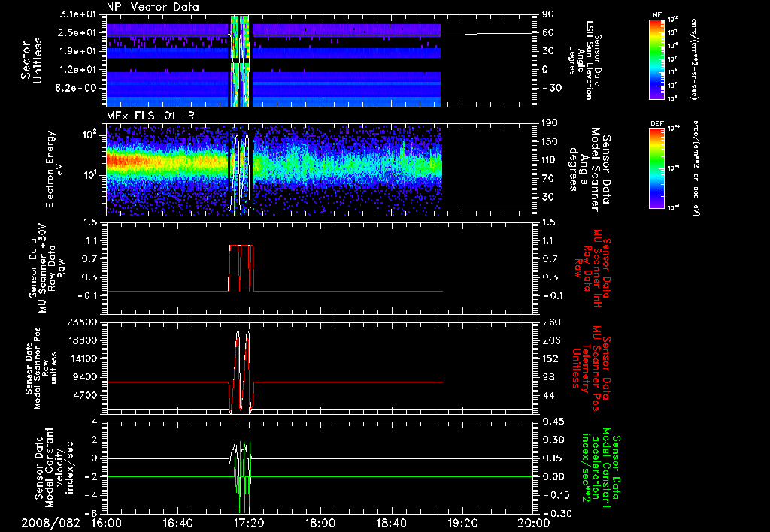Viewport: 770px width, 532px height.
Task: Select the 'NPI Vector Data' panel title
Action: (x=153, y=7)
